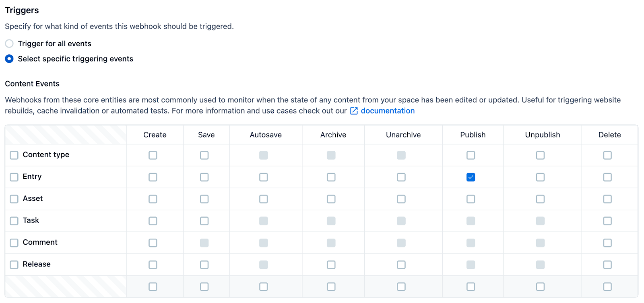
Task: Tick the Task row checkbox
Action: 14,221
